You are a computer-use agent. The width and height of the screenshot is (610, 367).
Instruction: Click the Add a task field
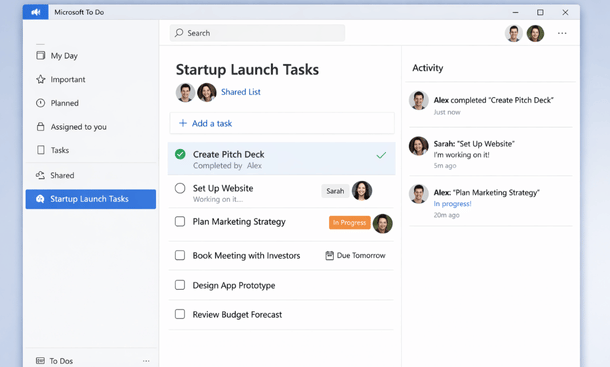(282, 123)
